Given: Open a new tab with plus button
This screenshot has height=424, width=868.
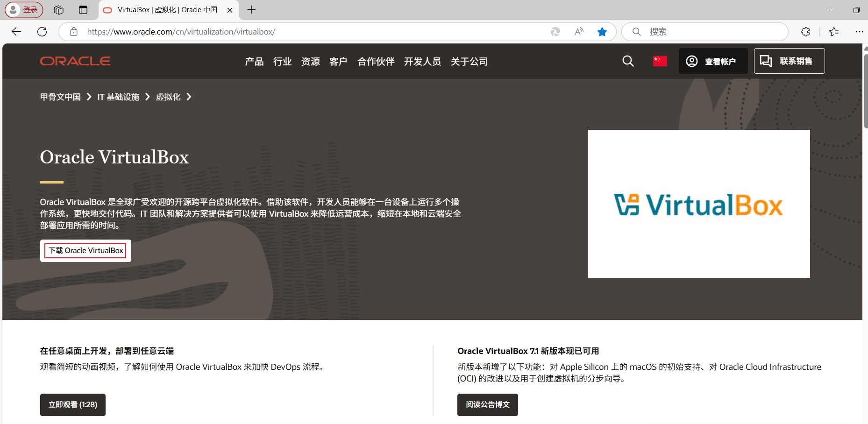Looking at the screenshot, I should coord(251,10).
